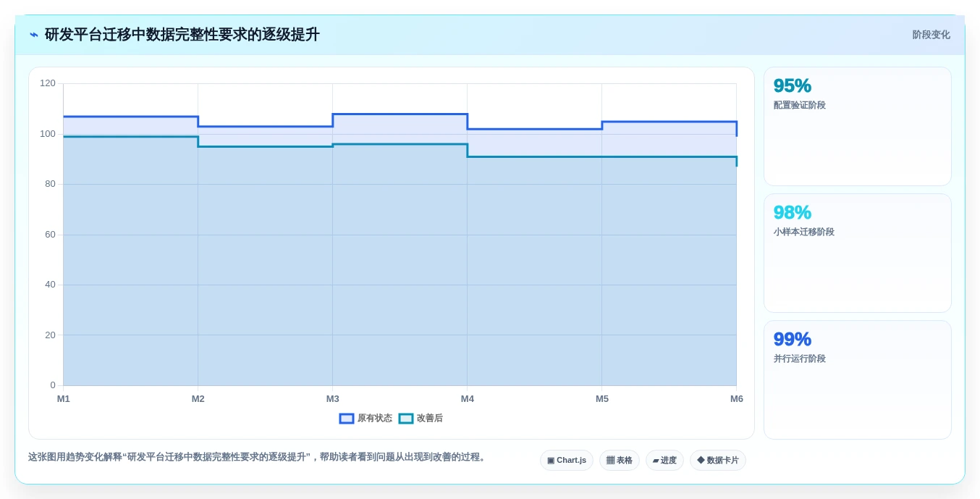
Task: Click the Chart.js tag chip
Action: (x=567, y=461)
